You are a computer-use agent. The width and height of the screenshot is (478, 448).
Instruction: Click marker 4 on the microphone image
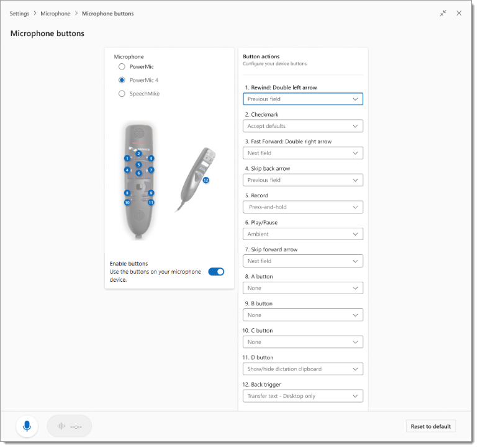click(x=127, y=169)
